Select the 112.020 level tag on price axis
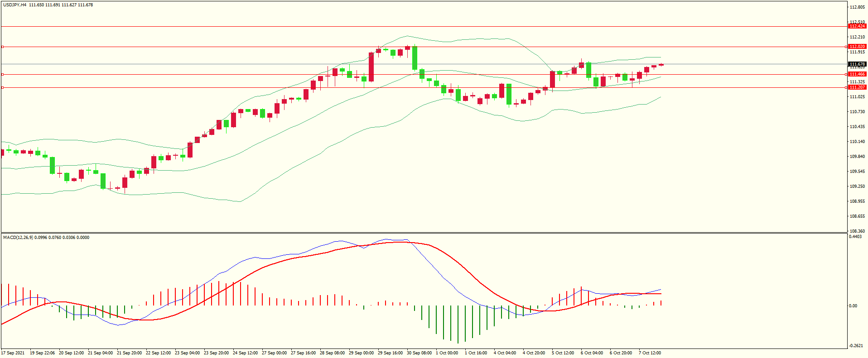Viewport: 868px width, 358px height. pyautogui.click(x=857, y=47)
